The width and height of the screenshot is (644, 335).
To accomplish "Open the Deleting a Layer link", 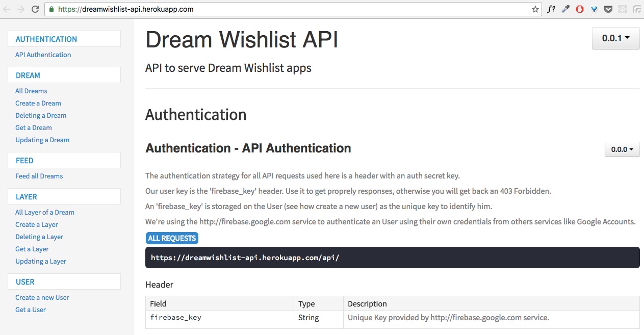I will 39,237.
